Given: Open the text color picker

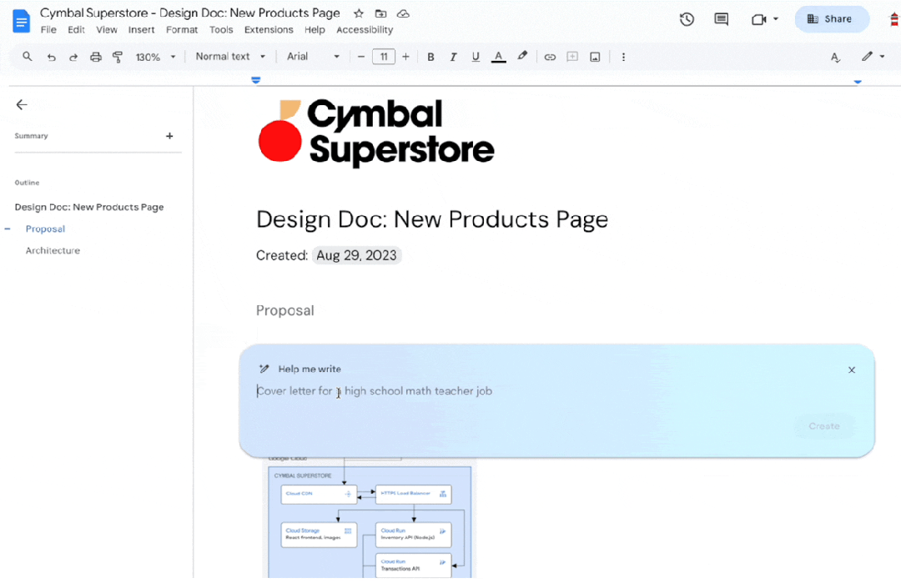Looking at the screenshot, I should 499,57.
